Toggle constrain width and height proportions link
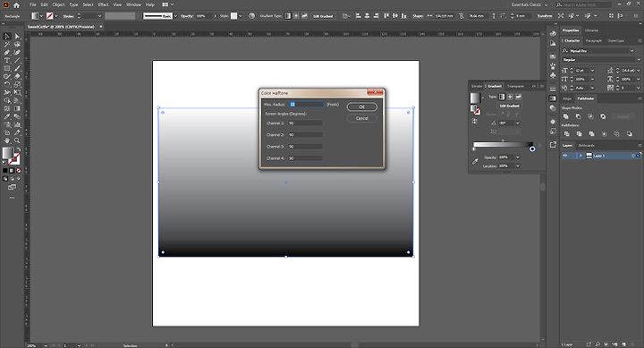644x348 pixels. point(462,16)
